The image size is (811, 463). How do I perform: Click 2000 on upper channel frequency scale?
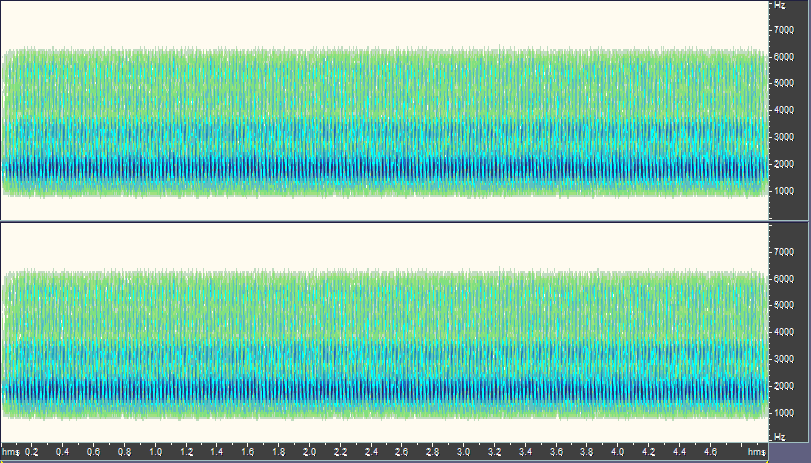(784, 164)
